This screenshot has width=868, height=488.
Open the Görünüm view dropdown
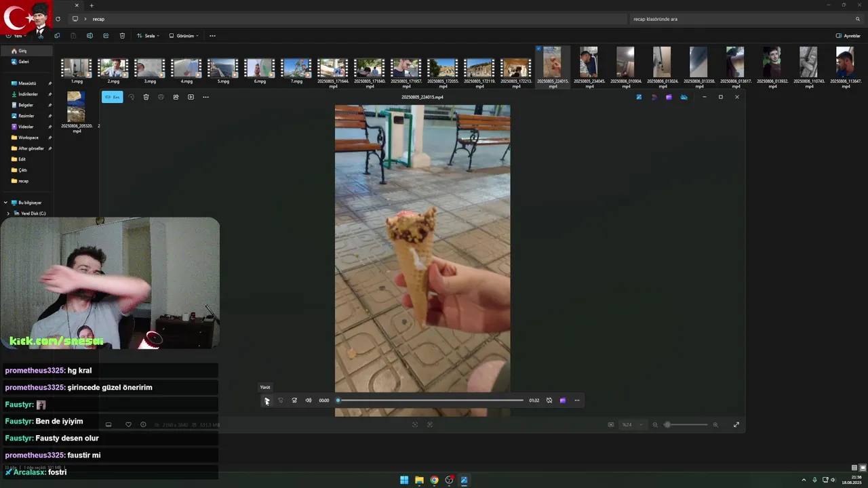(184, 36)
